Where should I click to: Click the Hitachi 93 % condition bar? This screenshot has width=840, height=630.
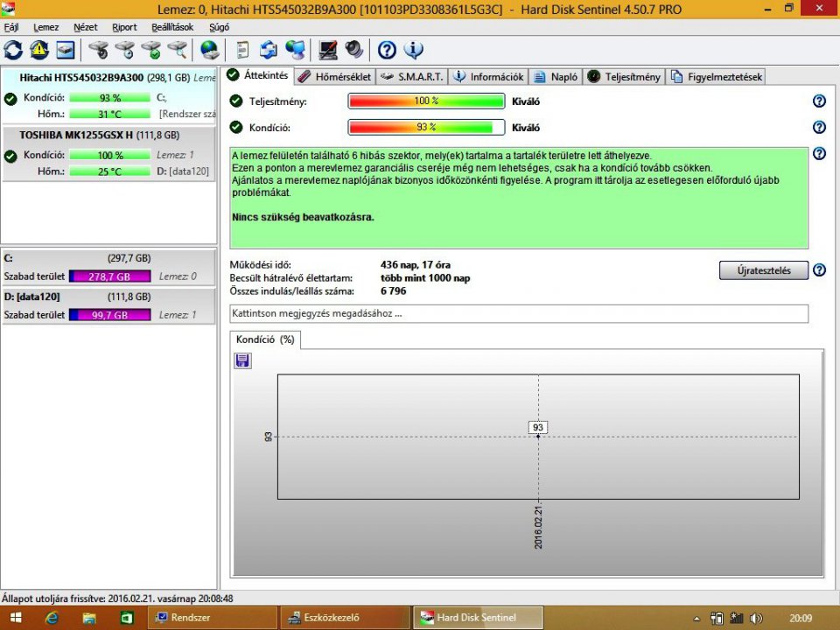pyautogui.click(x=110, y=98)
